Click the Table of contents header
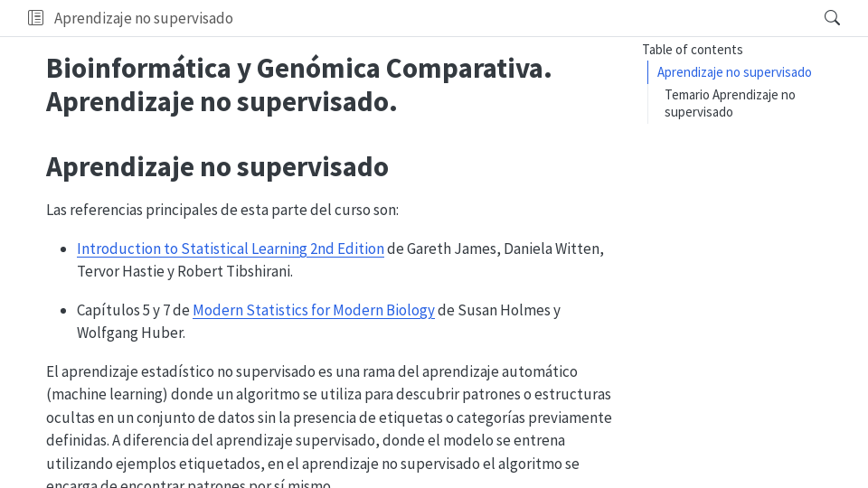This screenshot has width=868, height=488. [x=693, y=50]
